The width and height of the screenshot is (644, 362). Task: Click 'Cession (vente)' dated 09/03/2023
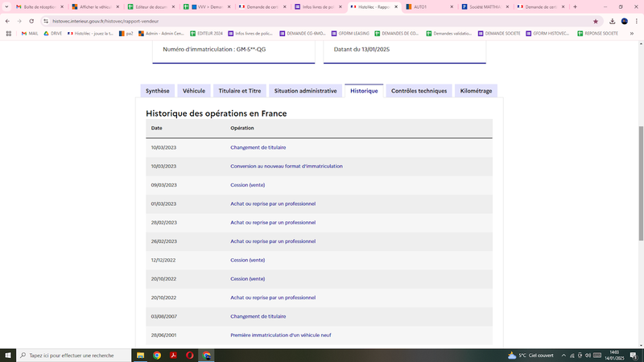point(248,185)
